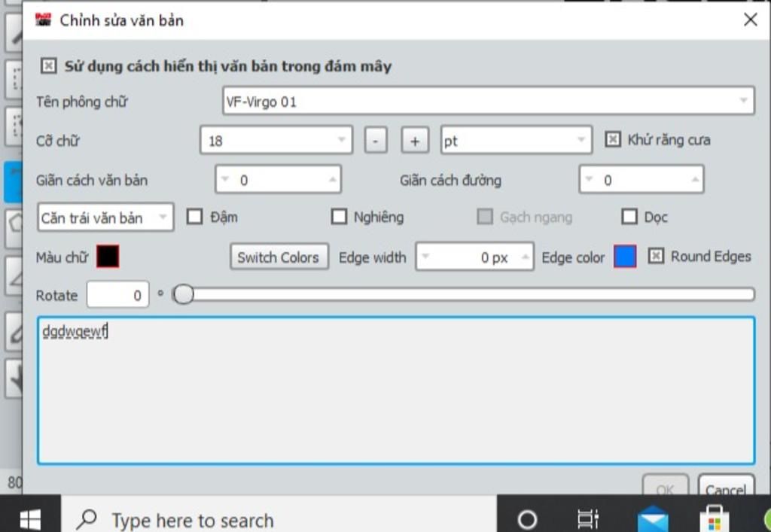
Task: Open Cortana circle icon on taskbar
Action: click(528, 519)
